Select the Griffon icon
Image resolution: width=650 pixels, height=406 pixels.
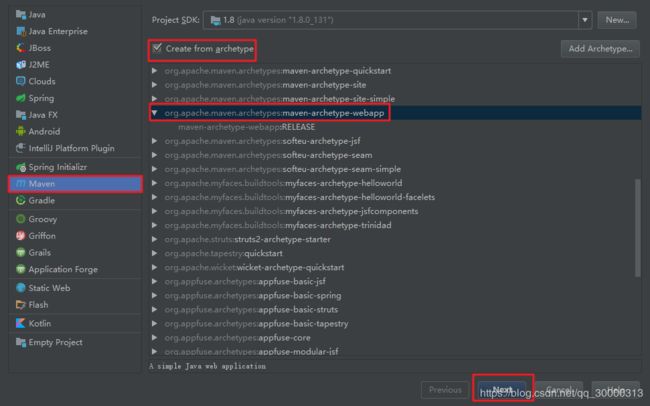pos(21,236)
